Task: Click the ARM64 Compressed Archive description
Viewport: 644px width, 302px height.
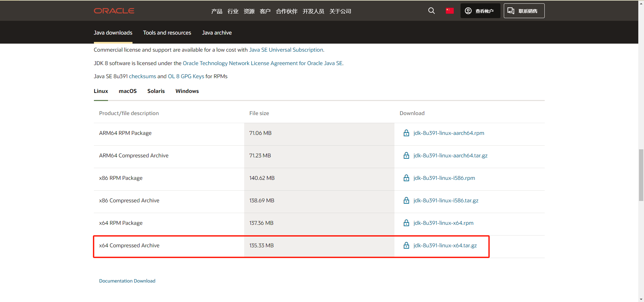Action: [x=134, y=155]
